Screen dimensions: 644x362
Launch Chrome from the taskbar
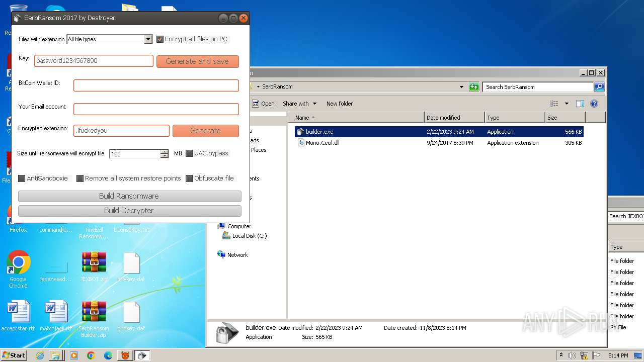(91, 355)
